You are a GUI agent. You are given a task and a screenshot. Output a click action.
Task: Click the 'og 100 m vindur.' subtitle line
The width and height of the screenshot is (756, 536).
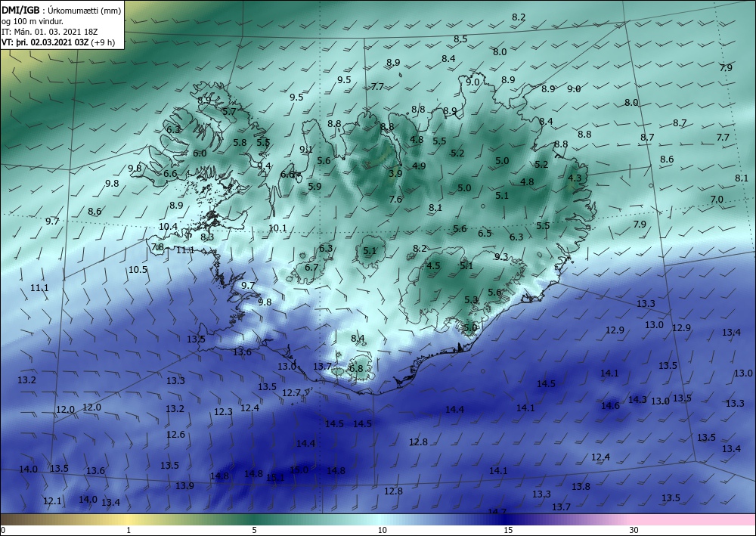tap(33, 20)
